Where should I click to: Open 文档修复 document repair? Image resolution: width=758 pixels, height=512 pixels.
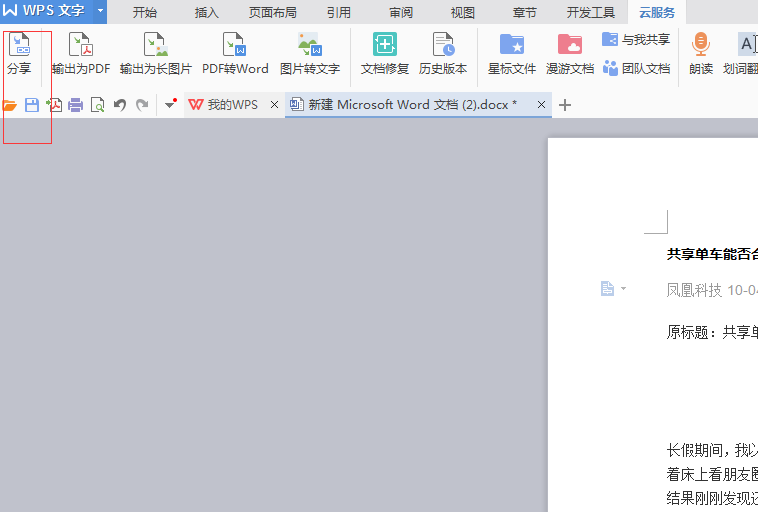pos(385,53)
